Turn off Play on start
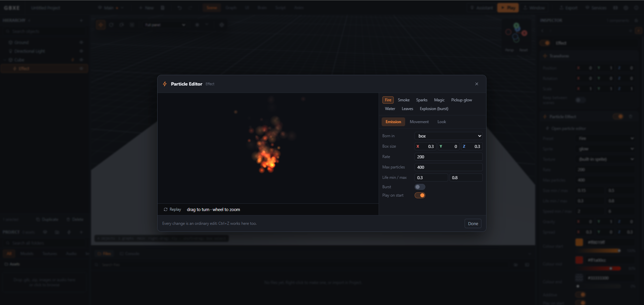This screenshot has height=305, width=644. (420, 195)
